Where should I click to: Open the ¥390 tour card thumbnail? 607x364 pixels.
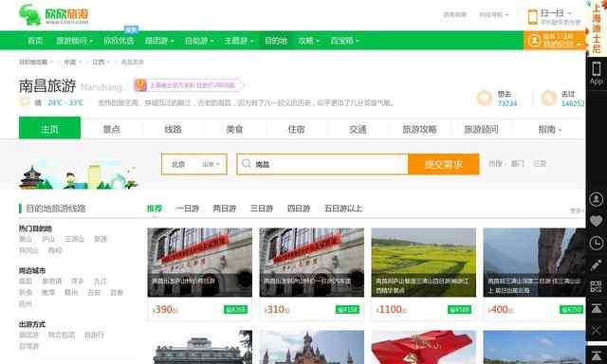200,263
